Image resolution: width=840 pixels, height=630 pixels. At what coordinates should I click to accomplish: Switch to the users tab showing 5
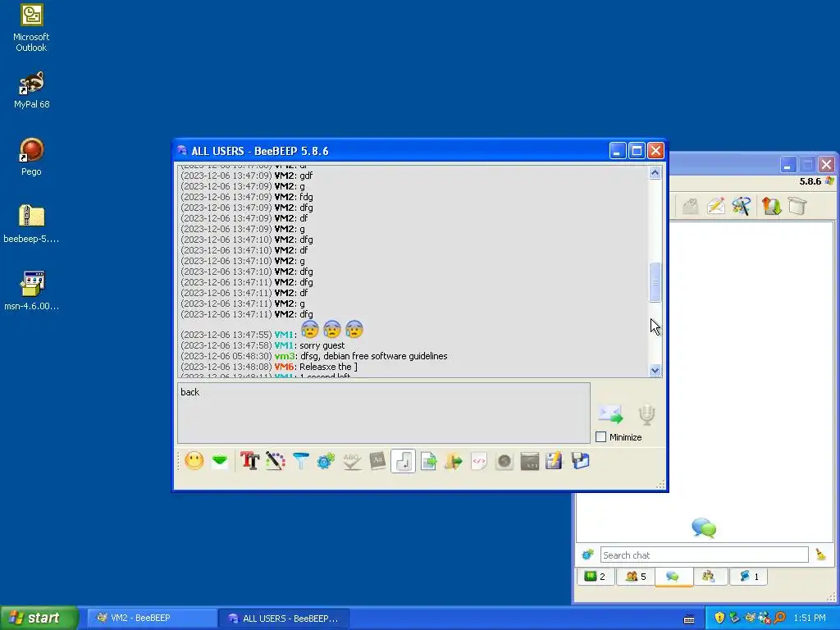636,577
